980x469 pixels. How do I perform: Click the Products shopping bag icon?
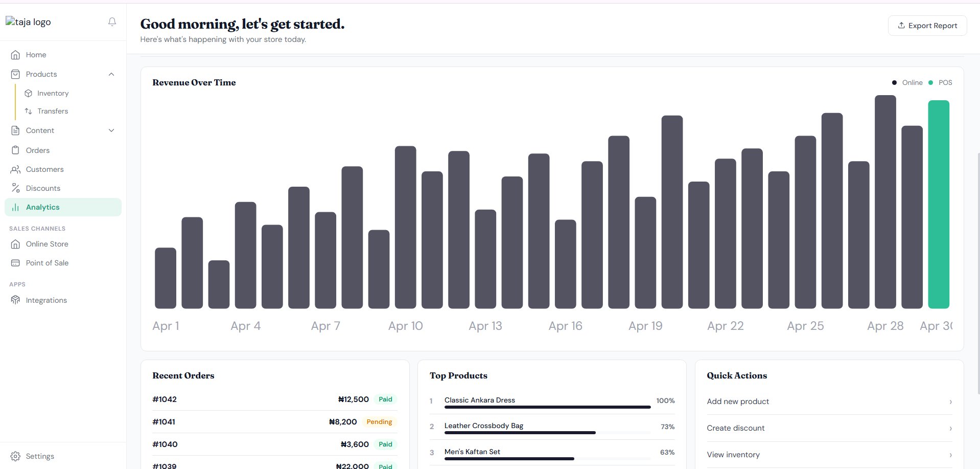coord(15,74)
